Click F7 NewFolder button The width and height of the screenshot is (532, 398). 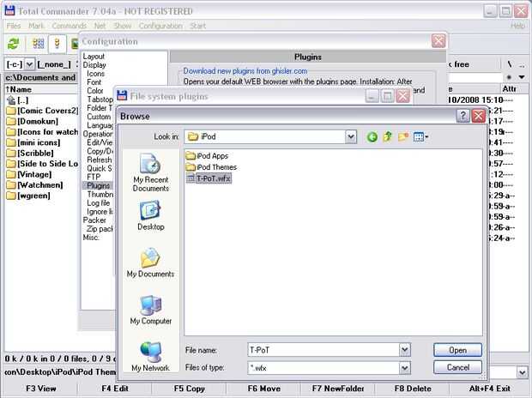pyautogui.click(x=338, y=389)
